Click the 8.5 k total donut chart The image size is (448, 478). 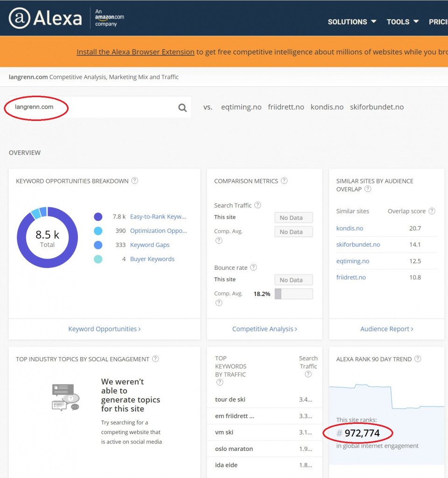(47, 238)
